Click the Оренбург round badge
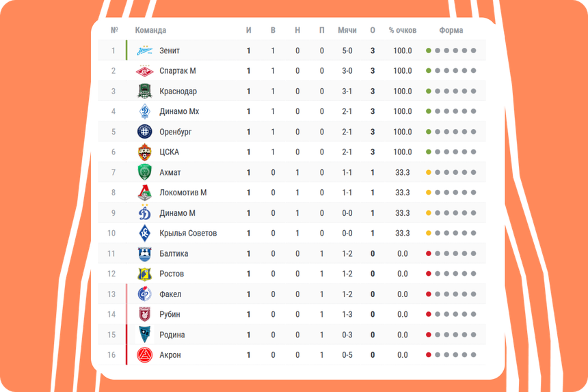The image size is (588, 392). [144, 132]
